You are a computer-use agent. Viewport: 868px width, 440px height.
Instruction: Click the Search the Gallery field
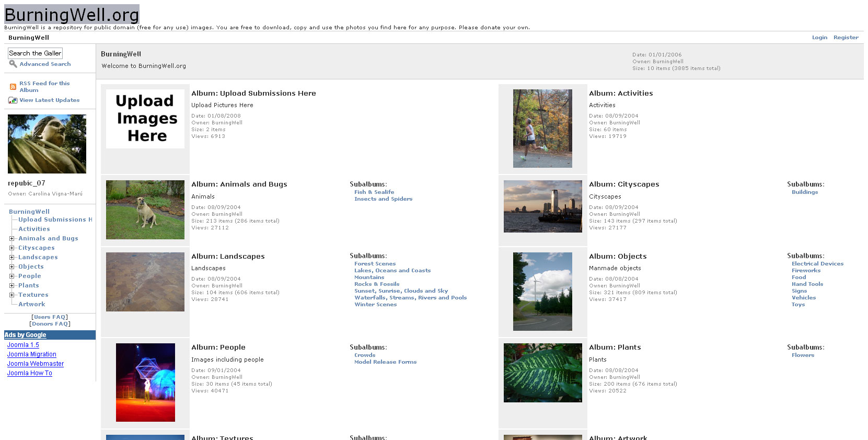[x=35, y=53]
